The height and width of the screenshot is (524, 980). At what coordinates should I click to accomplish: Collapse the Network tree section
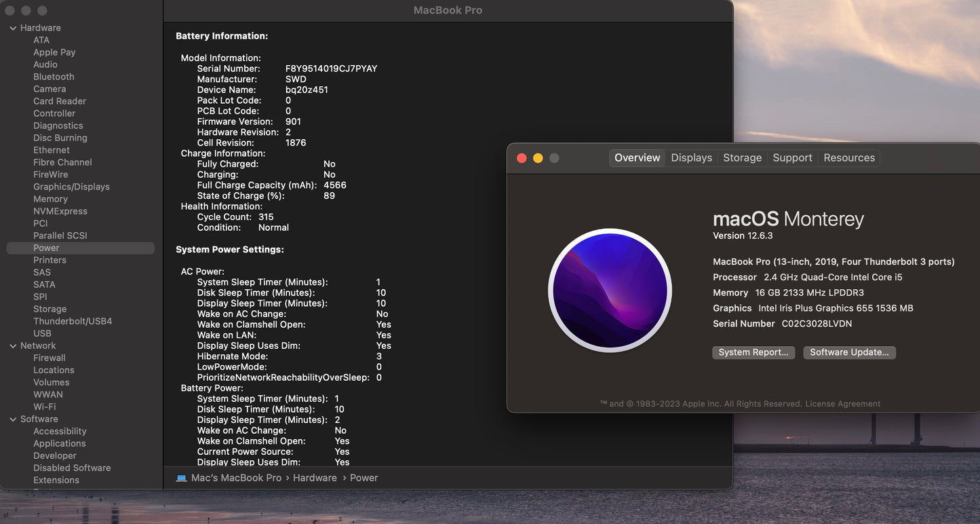tap(13, 345)
